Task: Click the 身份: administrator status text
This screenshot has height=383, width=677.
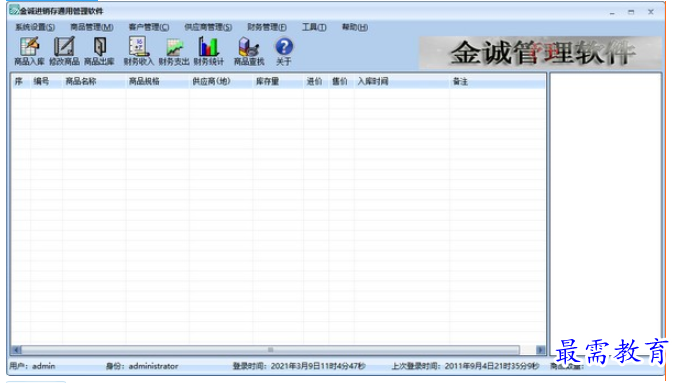Action: click(x=142, y=366)
